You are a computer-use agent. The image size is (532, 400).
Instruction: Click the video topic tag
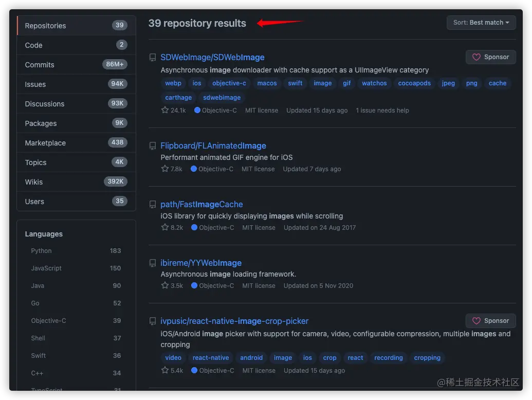coord(173,358)
